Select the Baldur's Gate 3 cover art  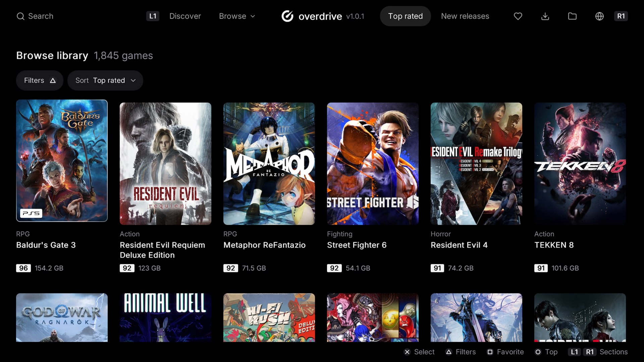coord(62,161)
